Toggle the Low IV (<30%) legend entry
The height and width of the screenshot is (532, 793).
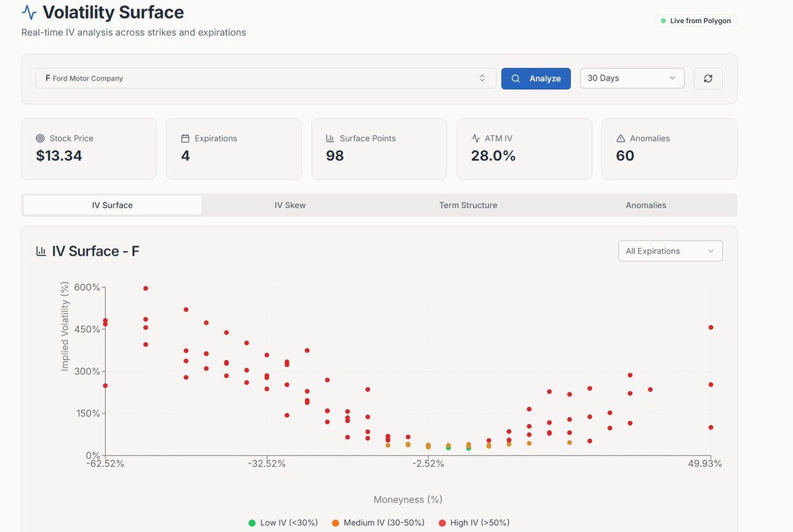click(283, 523)
